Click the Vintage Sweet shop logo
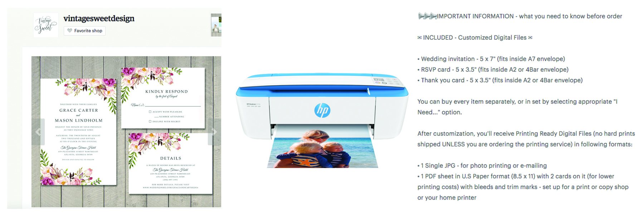This screenshot has height=215, width=644. 46,25
